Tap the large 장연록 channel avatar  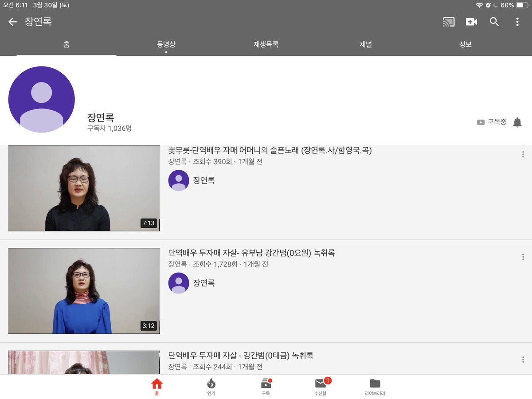(42, 99)
